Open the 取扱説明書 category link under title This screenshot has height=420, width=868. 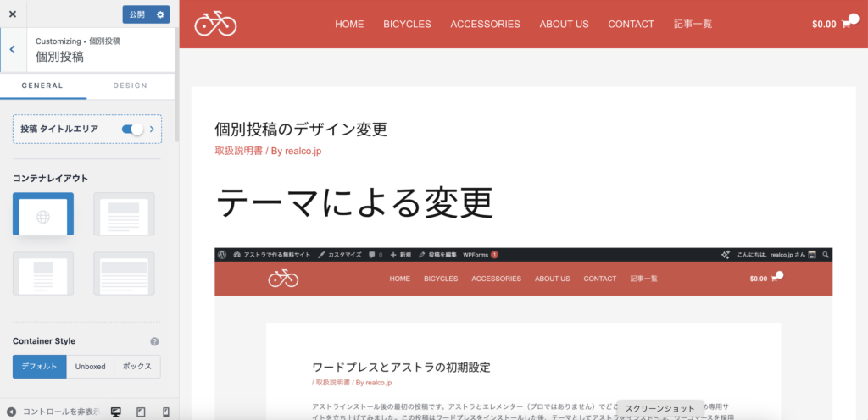tap(238, 151)
